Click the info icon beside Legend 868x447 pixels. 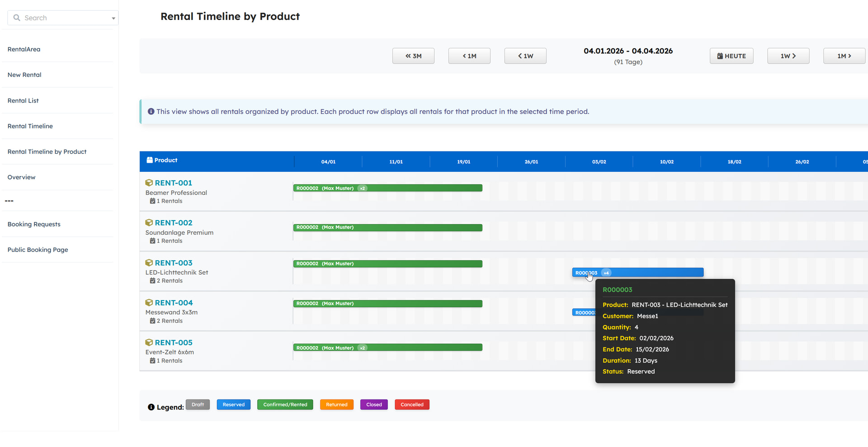151,407
